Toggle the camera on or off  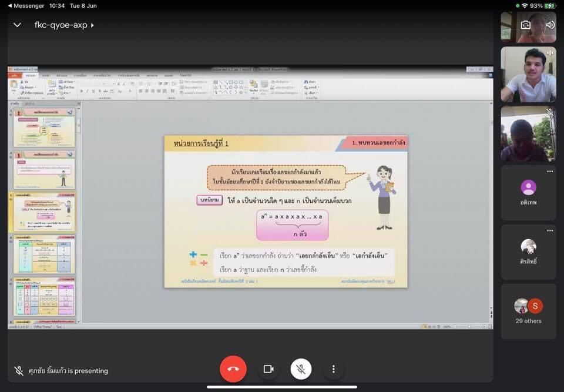pyautogui.click(x=268, y=369)
